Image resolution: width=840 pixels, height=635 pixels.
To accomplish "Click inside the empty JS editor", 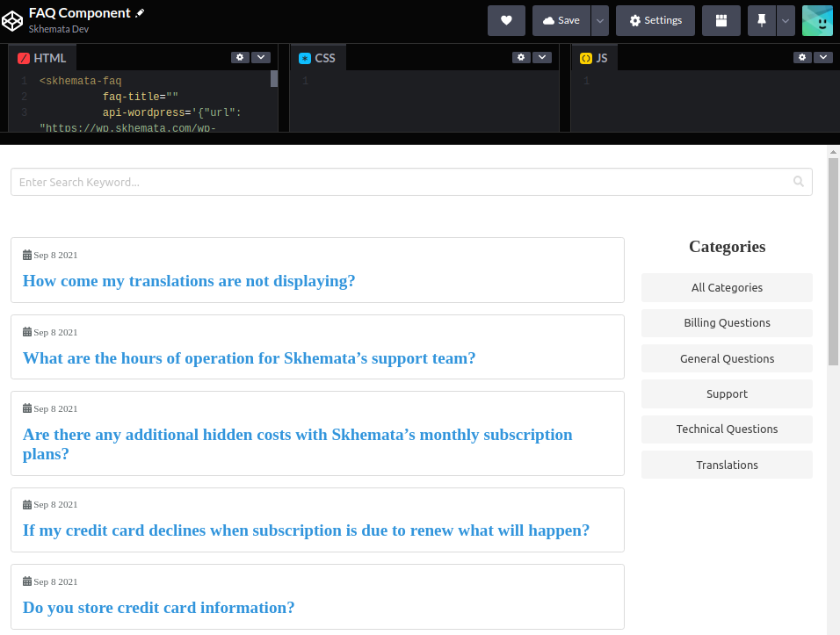I will coord(707,102).
